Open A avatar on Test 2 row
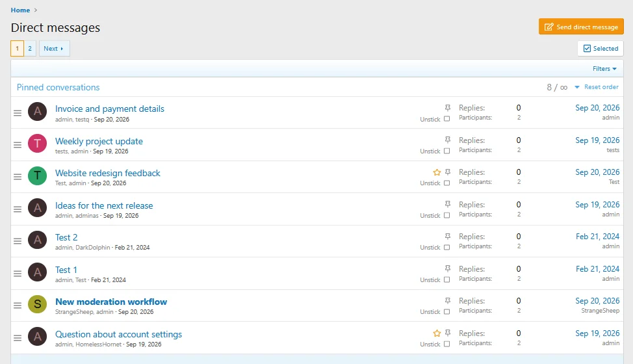The height and width of the screenshot is (364, 633). coord(38,240)
